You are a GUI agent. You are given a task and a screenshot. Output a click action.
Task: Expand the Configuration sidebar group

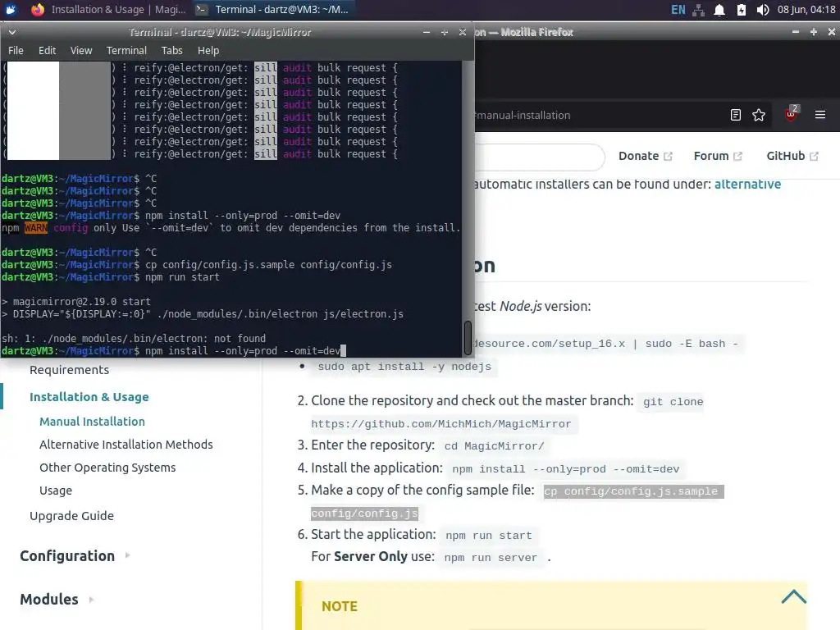[x=75, y=555]
